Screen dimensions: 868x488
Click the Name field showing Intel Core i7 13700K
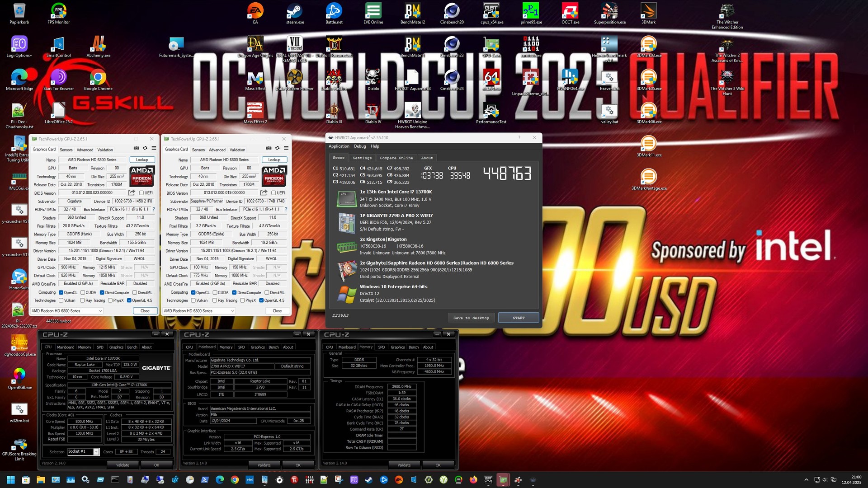(103, 358)
